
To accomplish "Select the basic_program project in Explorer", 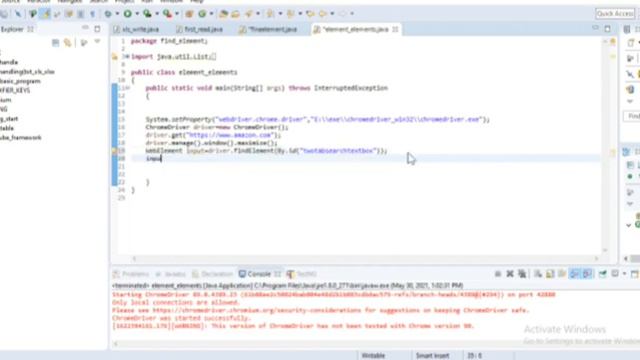I will [x=20, y=81].
